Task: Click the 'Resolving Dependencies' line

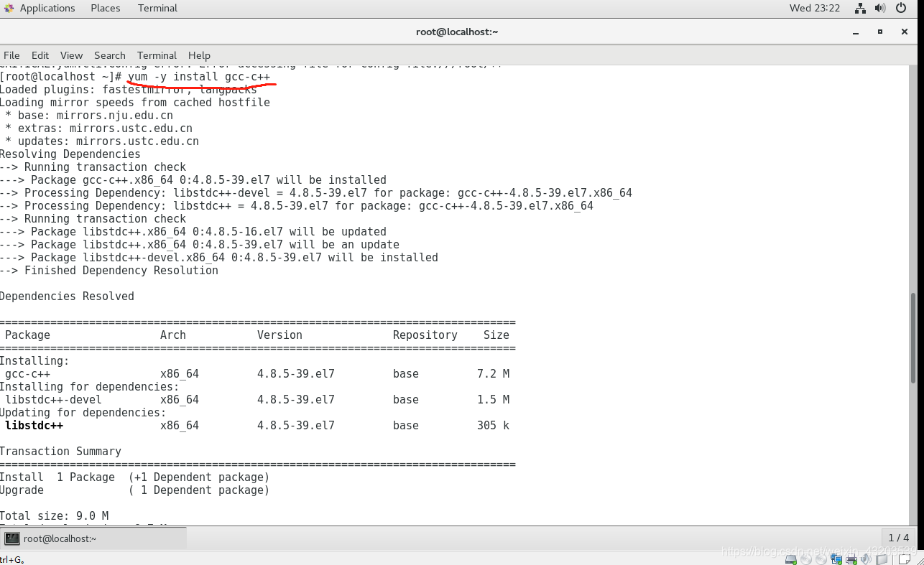Action: pos(70,154)
